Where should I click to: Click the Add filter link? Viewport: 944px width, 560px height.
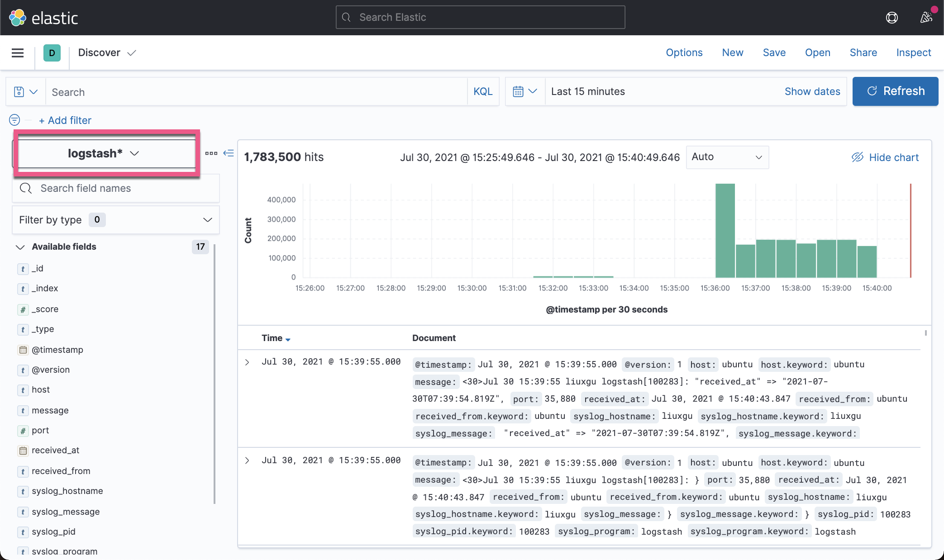coord(65,120)
